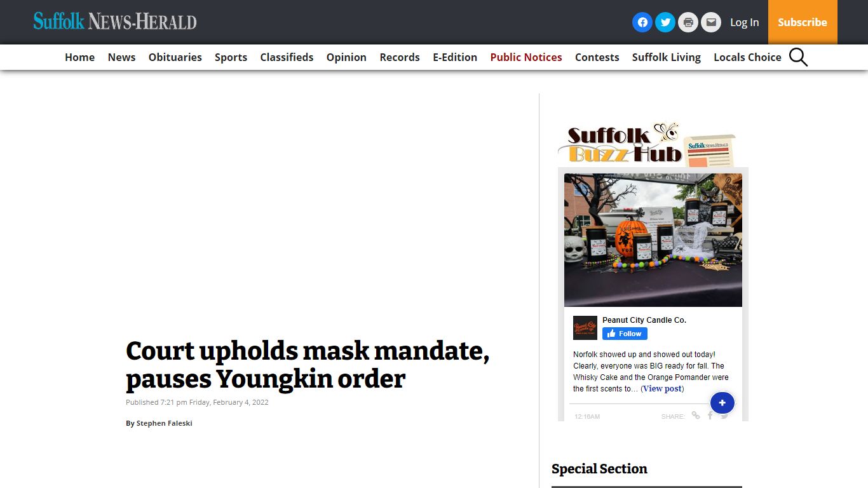This screenshot has height=488, width=868.
Task: Open the Opinion menu item
Action: (346, 57)
